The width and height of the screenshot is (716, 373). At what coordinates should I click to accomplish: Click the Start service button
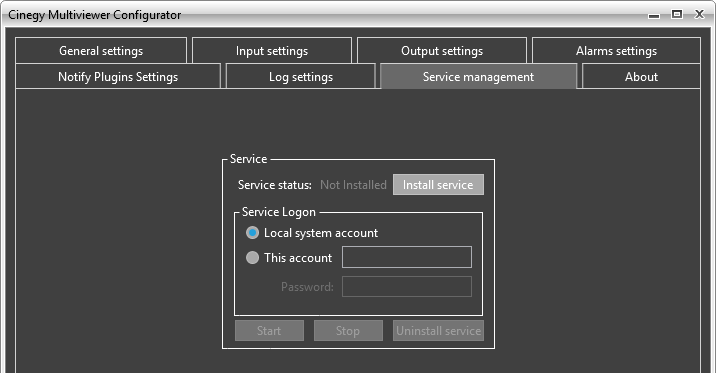[269, 331]
